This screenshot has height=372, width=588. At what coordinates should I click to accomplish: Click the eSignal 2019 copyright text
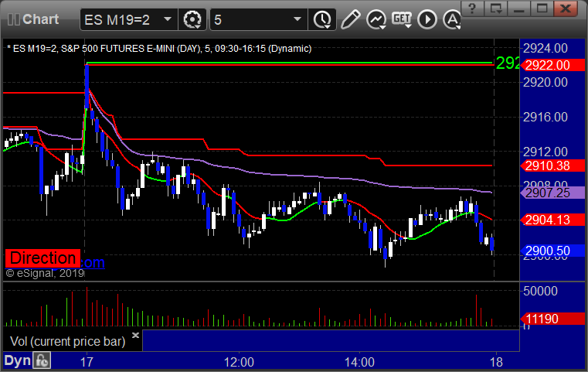[45, 273]
